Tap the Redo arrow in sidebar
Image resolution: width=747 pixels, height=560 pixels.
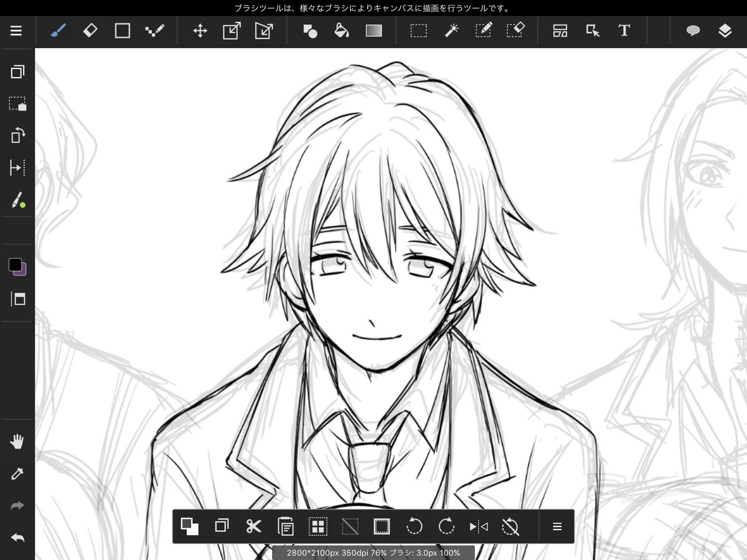(17, 506)
